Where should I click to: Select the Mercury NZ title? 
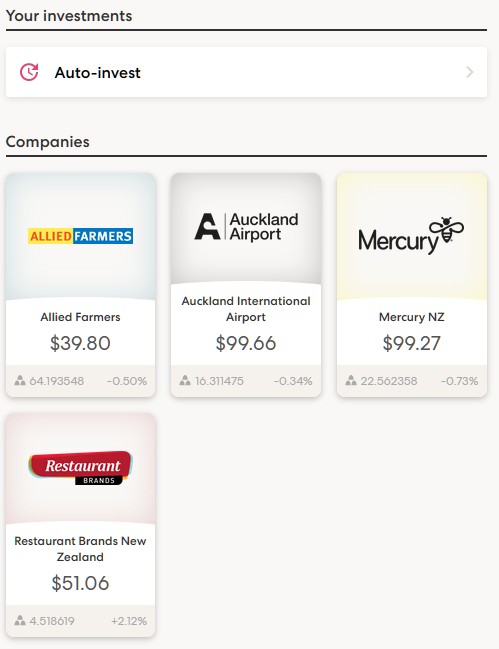(412, 317)
